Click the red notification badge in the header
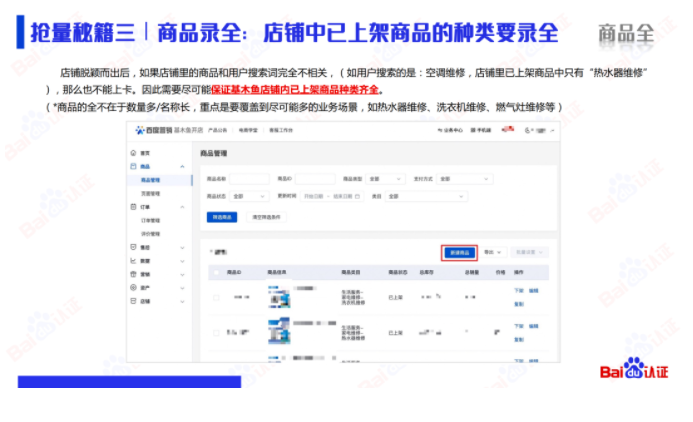This screenshot has height=422, width=693. tap(508, 129)
